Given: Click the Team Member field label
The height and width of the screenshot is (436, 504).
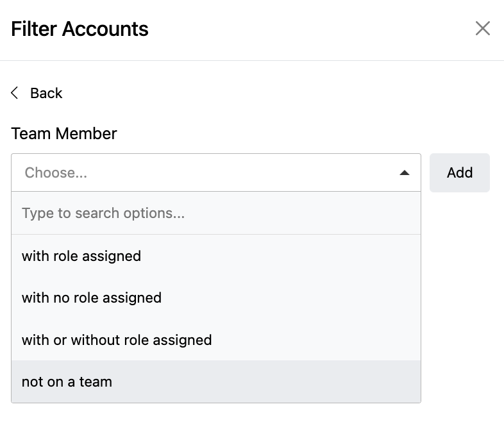Looking at the screenshot, I should coord(64,133).
